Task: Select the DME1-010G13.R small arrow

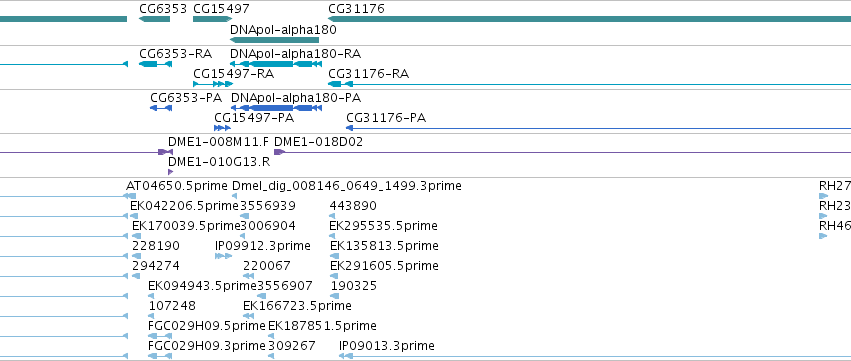Action: click(170, 172)
